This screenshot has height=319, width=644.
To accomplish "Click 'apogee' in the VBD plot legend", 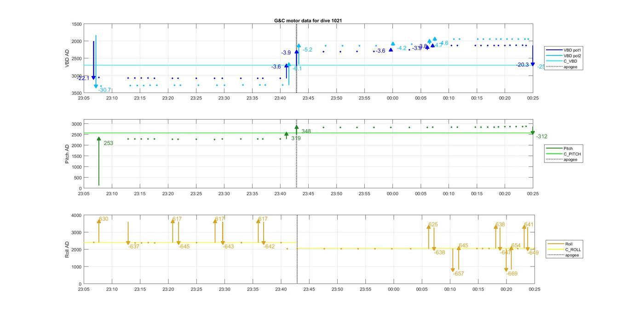I will [x=562, y=67].
